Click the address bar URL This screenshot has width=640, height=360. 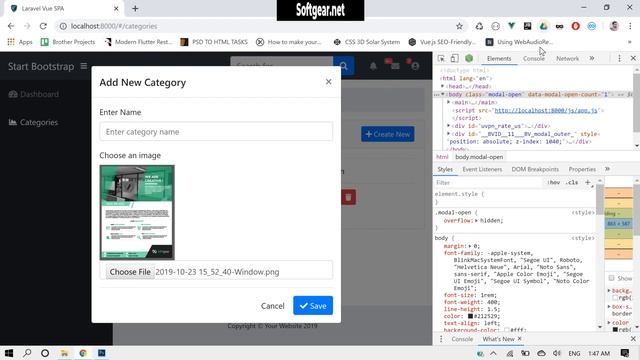coord(114,26)
